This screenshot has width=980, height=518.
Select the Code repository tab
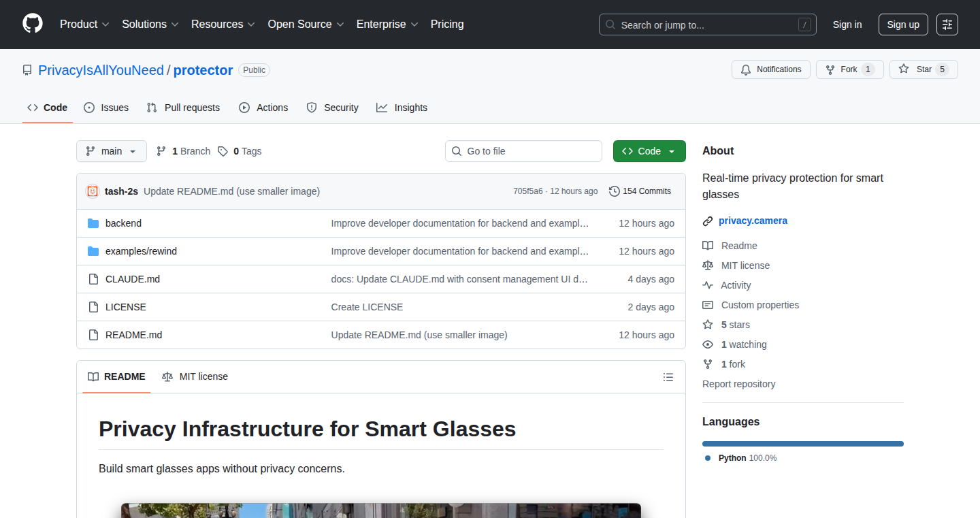(x=48, y=108)
